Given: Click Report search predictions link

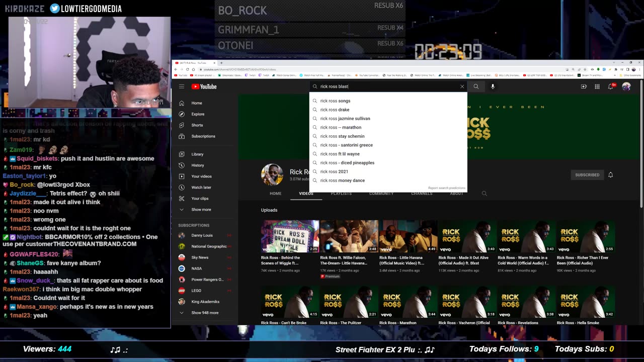Looking at the screenshot, I should click(x=446, y=188).
